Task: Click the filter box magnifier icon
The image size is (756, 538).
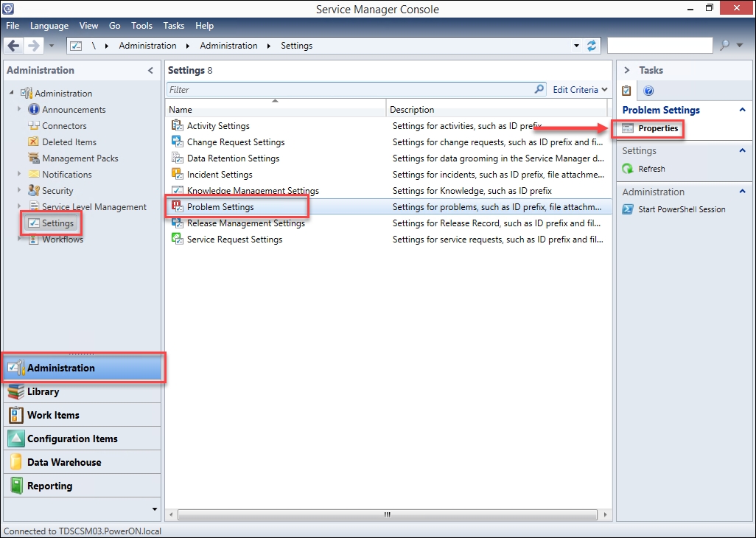Action: tap(539, 89)
